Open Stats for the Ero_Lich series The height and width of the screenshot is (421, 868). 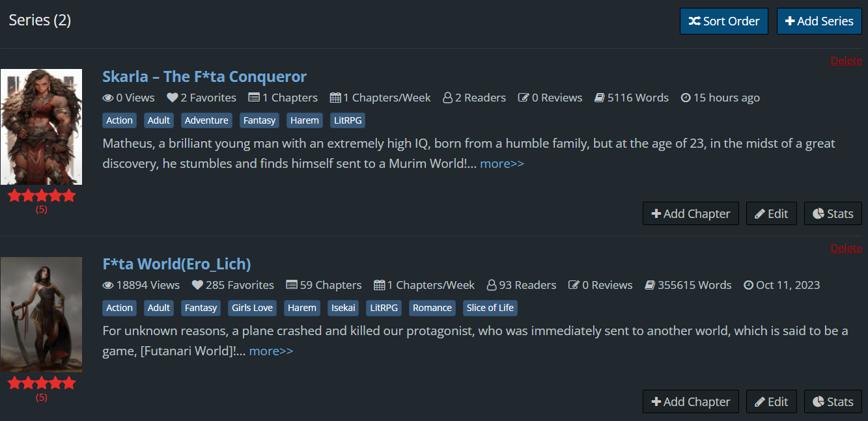[833, 401]
